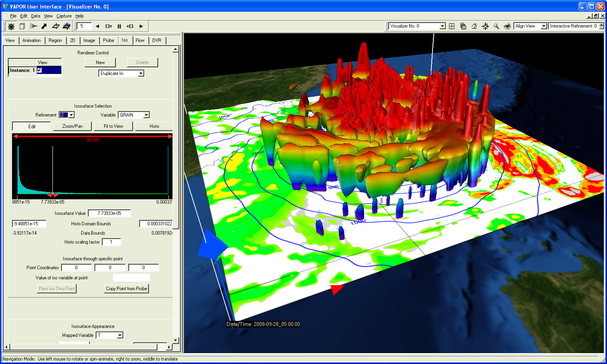Click the eye icon in toolbar
The height and width of the screenshot is (364, 607).
click(x=507, y=26)
